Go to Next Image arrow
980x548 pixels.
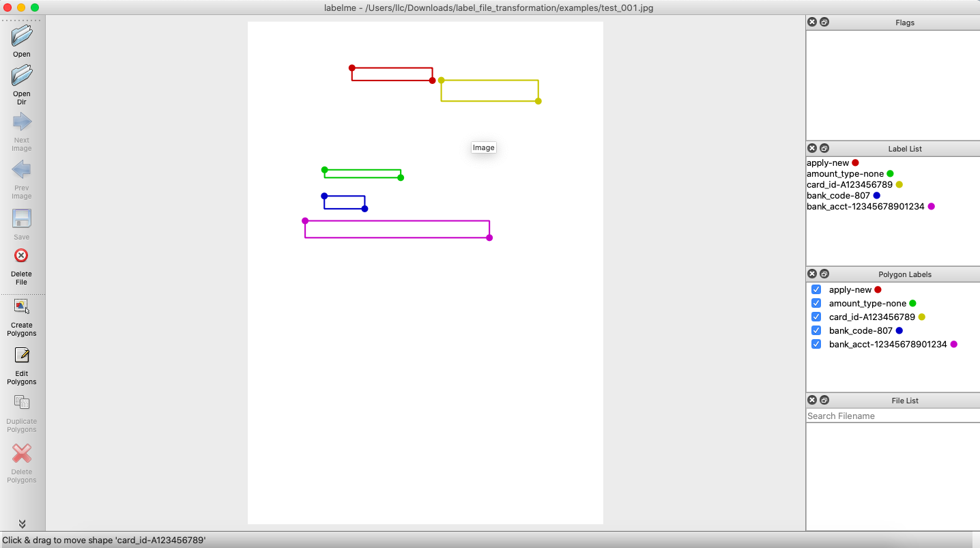(21, 122)
